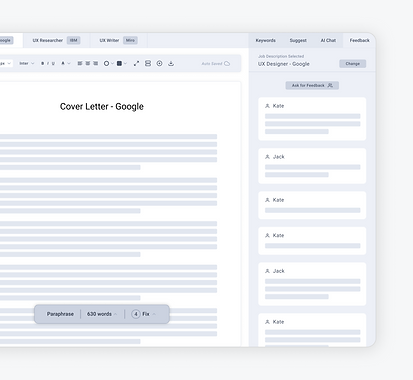Viewport: 413px width, 380px height.
Task: Open the chevron beside the circle outline swatch
Action: (112, 63)
